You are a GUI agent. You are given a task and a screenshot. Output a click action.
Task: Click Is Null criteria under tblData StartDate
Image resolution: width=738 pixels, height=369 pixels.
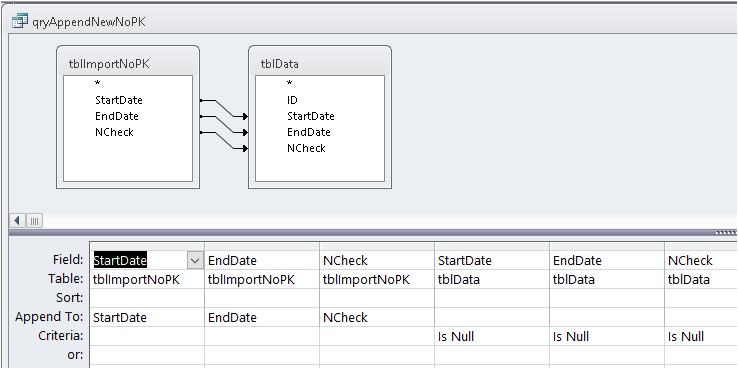(x=492, y=337)
